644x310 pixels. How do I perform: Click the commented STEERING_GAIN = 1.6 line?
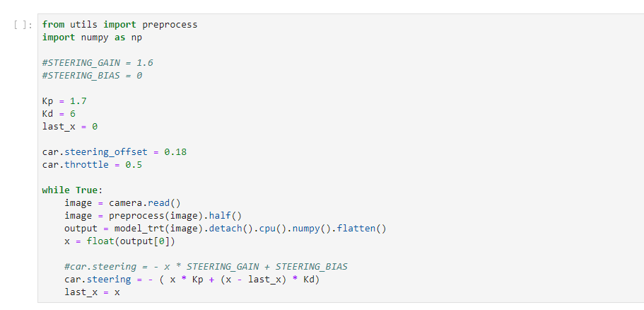tap(98, 63)
